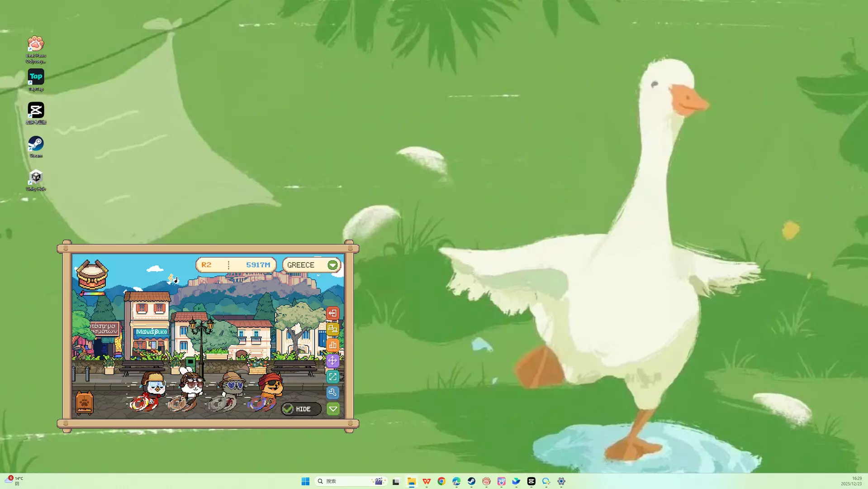Open Beat Paws Odyssey desktop shortcut
The height and width of the screenshot is (489, 868).
click(36, 49)
